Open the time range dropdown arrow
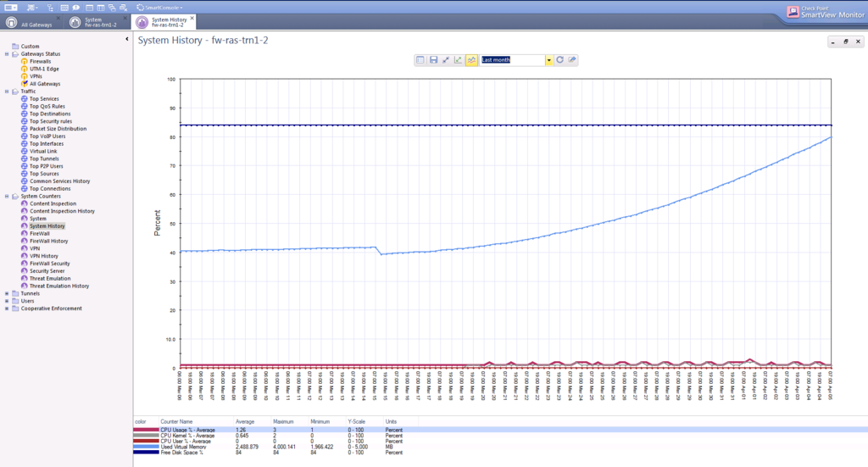 click(549, 60)
